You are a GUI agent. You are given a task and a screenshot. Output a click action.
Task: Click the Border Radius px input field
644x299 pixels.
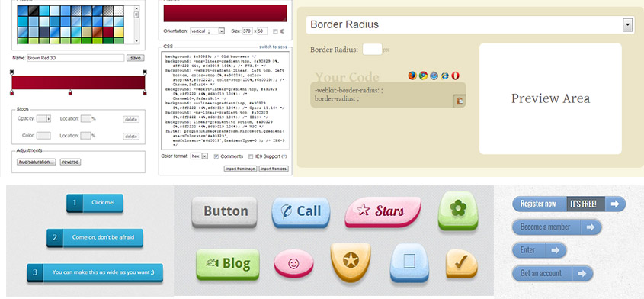click(372, 50)
